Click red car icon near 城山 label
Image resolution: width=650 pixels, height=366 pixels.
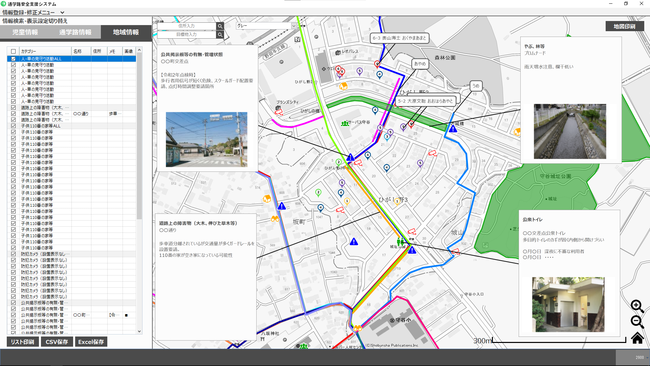click(x=456, y=251)
